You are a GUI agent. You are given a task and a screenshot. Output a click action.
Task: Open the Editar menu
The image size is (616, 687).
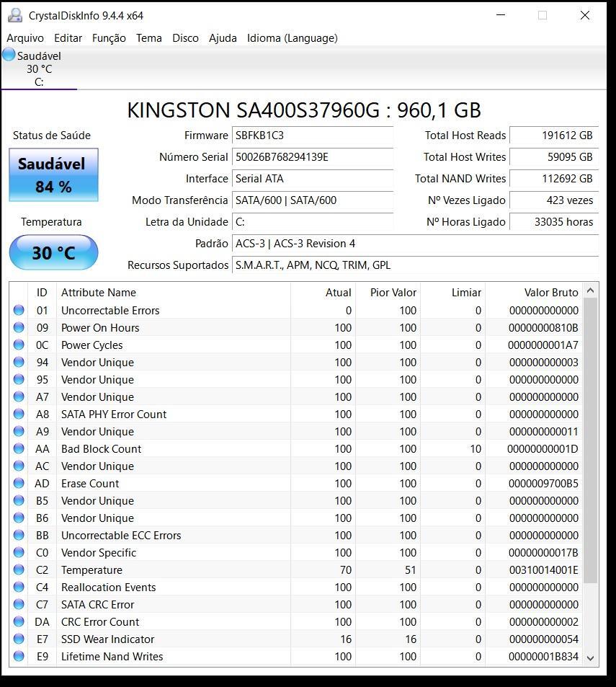point(68,38)
